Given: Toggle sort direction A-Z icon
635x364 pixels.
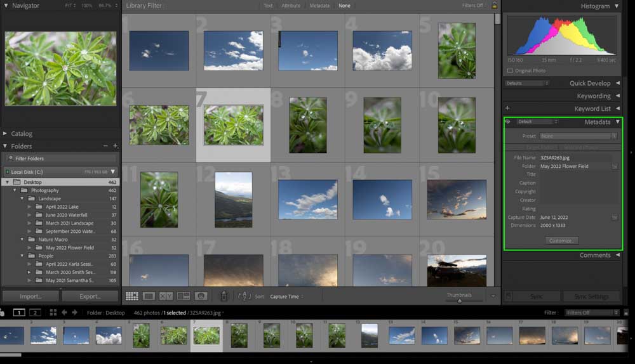Looking at the screenshot, I should click(244, 296).
